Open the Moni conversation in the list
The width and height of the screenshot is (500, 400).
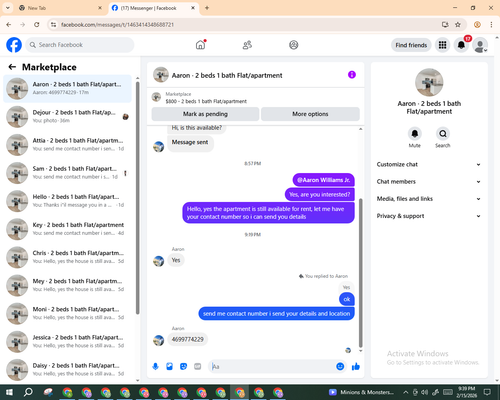[x=68, y=313]
